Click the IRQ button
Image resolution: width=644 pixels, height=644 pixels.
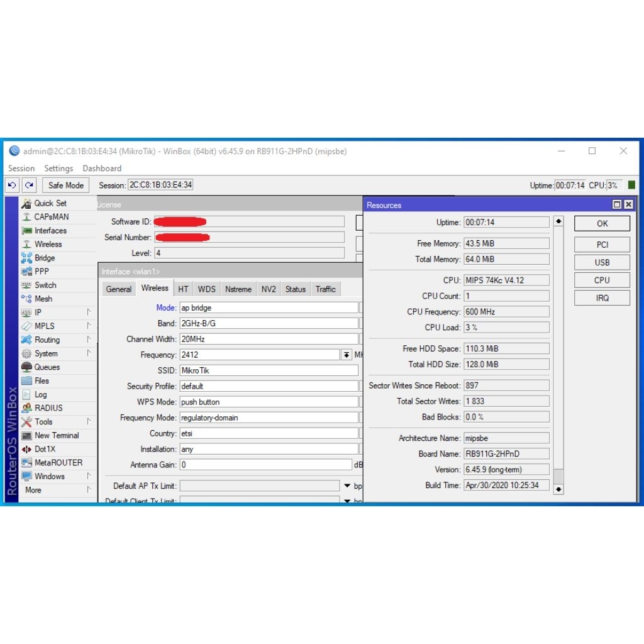pyautogui.click(x=602, y=298)
